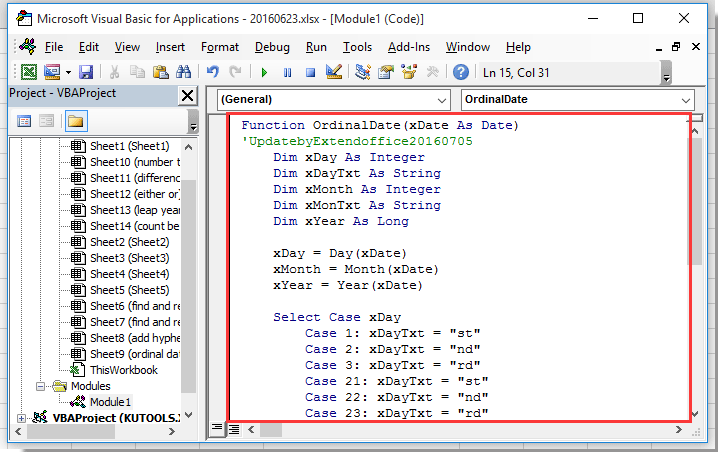Open the Tools menu
The width and height of the screenshot is (718, 452).
click(357, 47)
